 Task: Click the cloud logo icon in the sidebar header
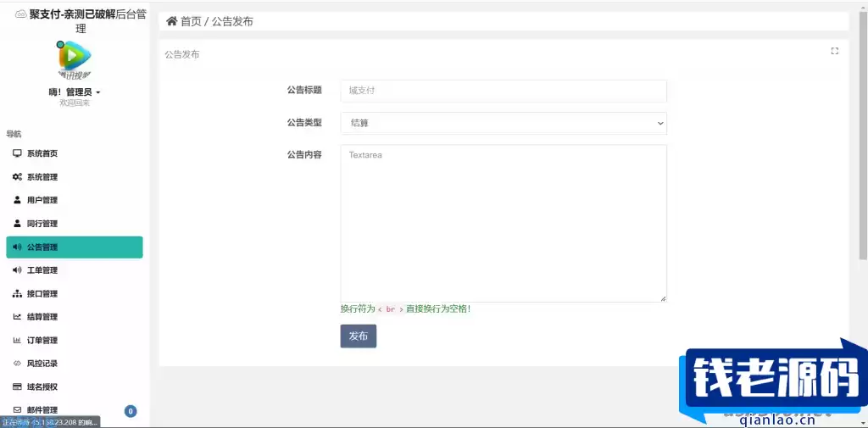coord(21,14)
